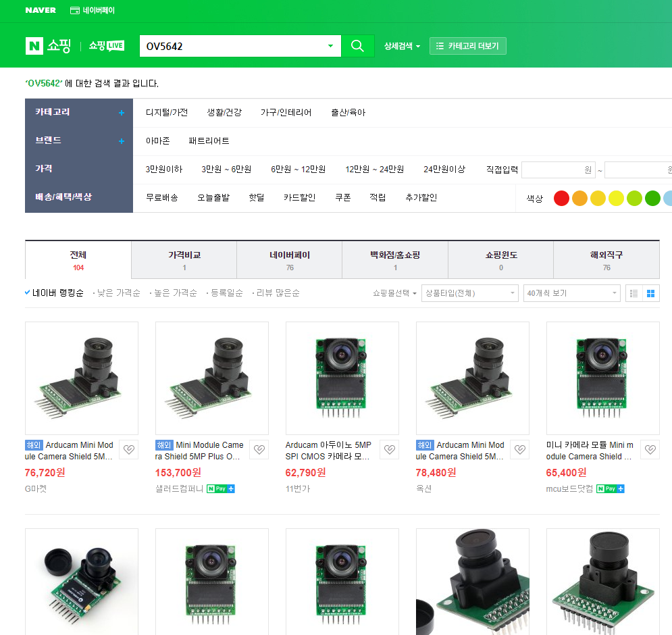This screenshot has width=672, height=635.
Task: Toggle 카드할인 filter
Action: pyautogui.click(x=299, y=198)
